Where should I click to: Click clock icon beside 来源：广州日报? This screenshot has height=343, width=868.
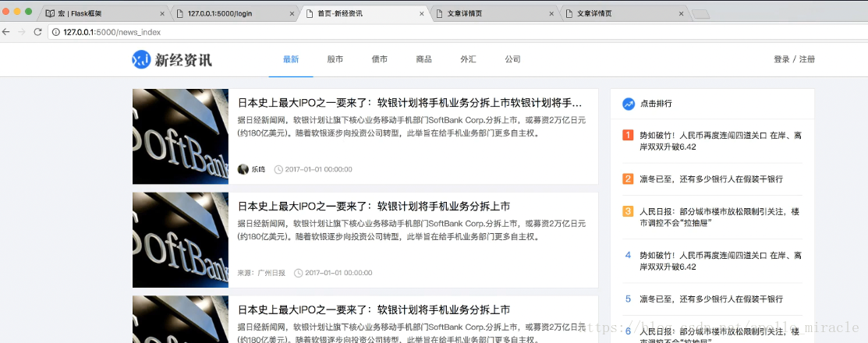click(x=299, y=273)
